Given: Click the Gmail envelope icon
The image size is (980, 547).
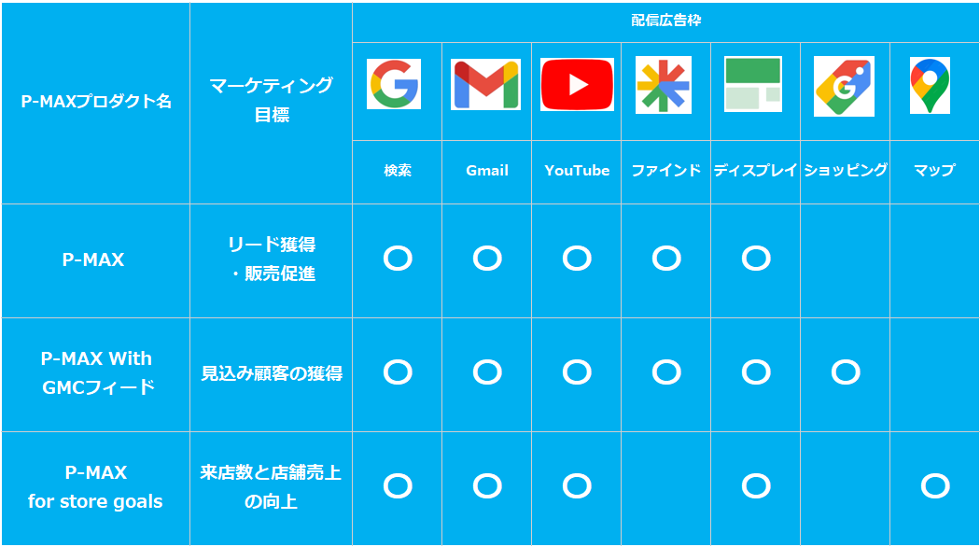Looking at the screenshot, I should 485,85.
